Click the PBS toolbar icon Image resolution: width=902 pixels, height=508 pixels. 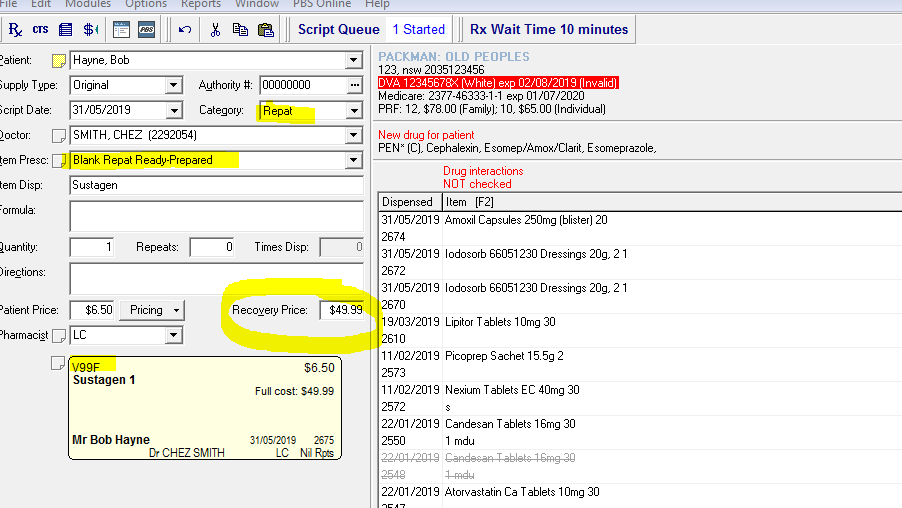[x=146, y=30]
